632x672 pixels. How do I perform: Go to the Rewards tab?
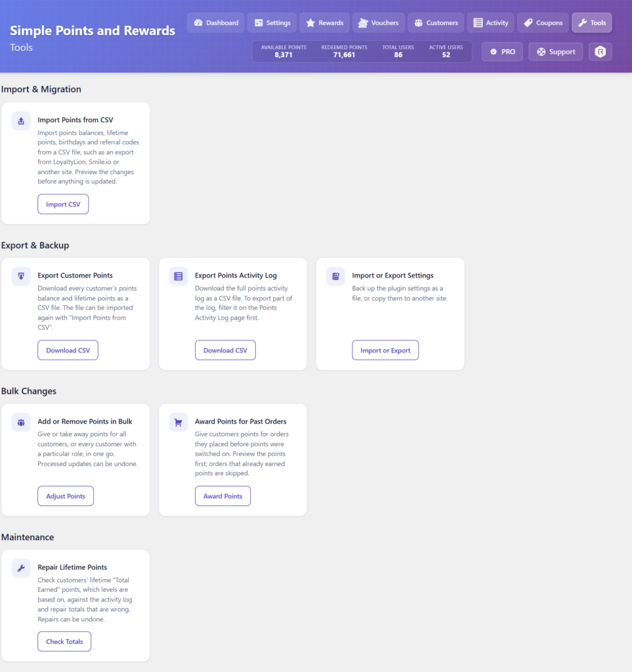click(x=324, y=23)
